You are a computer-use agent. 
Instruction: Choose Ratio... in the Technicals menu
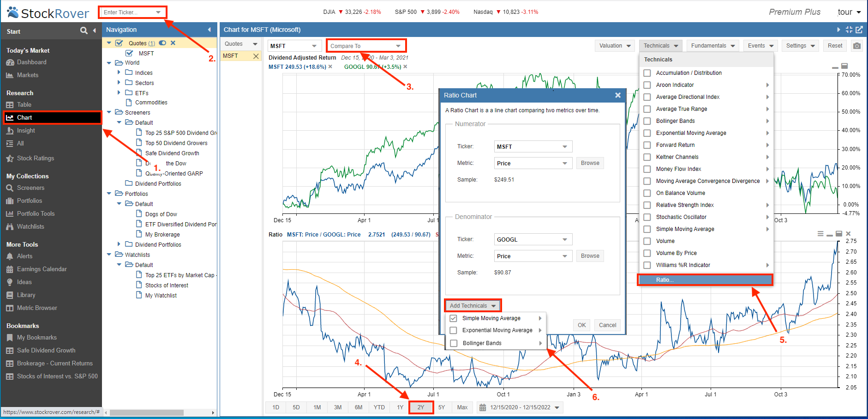click(705, 279)
